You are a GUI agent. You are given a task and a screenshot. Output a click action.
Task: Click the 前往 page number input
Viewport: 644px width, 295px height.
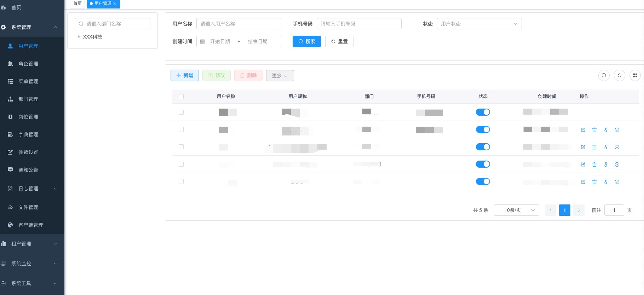coord(614,210)
